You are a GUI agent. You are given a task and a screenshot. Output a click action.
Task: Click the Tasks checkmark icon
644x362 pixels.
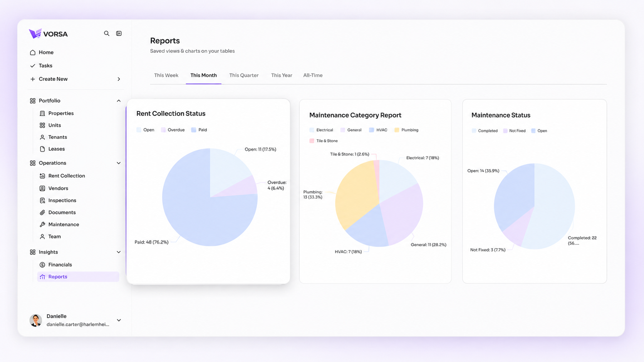(x=33, y=66)
